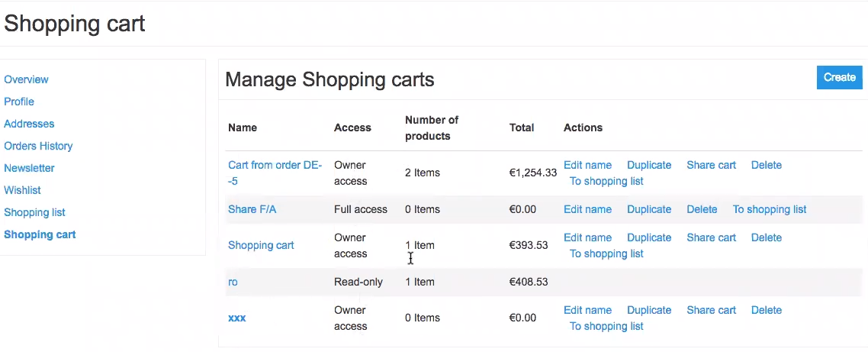Open Orders History page
Image resolution: width=868 pixels, height=352 pixels.
coord(38,146)
